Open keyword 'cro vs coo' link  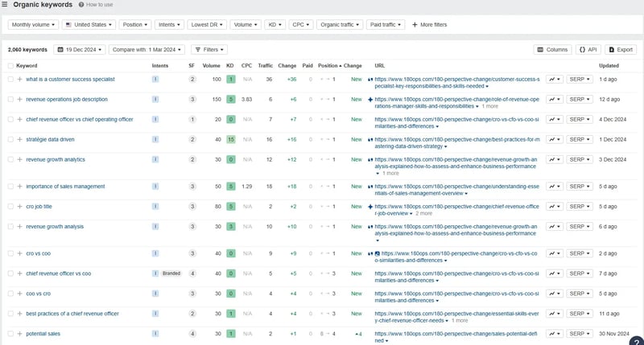38,253
